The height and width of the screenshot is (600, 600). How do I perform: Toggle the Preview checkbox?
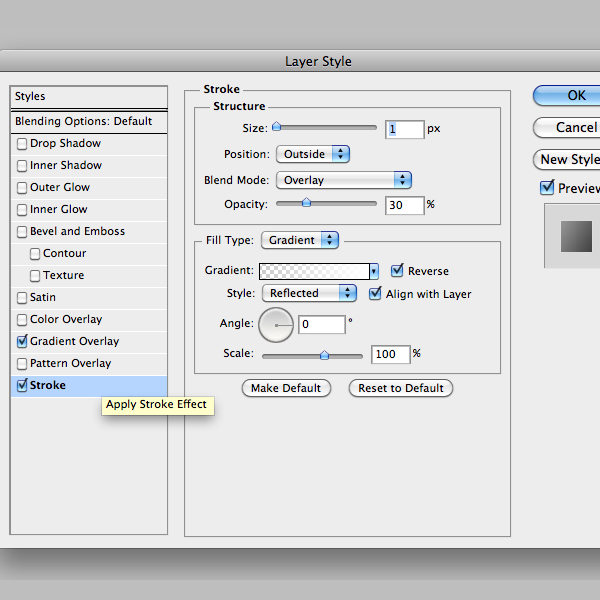coord(547,188)
